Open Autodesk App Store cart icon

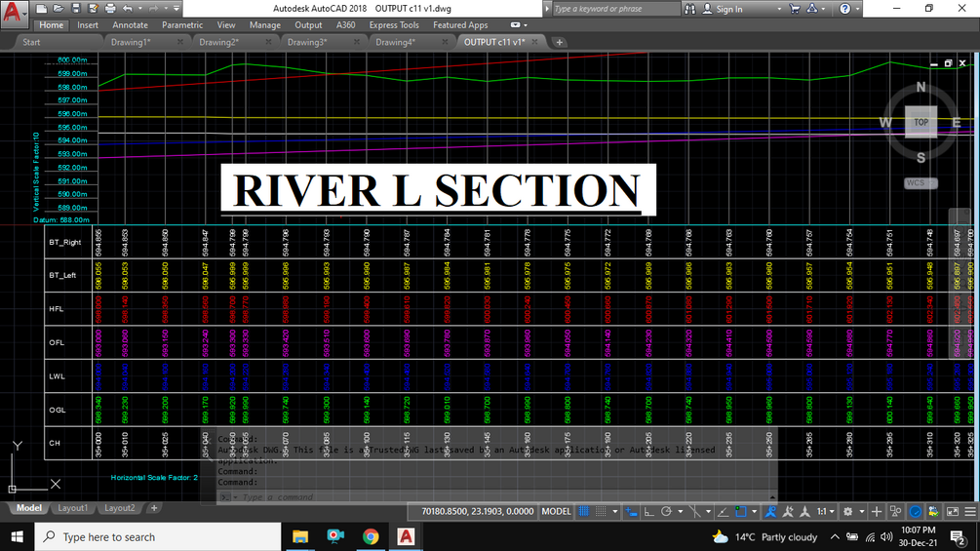tap(795, 9)
